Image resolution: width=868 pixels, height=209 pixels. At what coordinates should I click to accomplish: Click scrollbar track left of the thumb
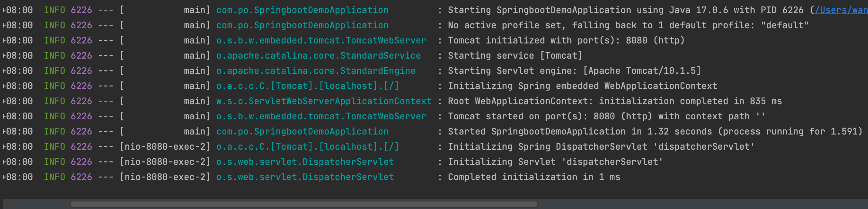pyautogui.click(x=36, y=204)
